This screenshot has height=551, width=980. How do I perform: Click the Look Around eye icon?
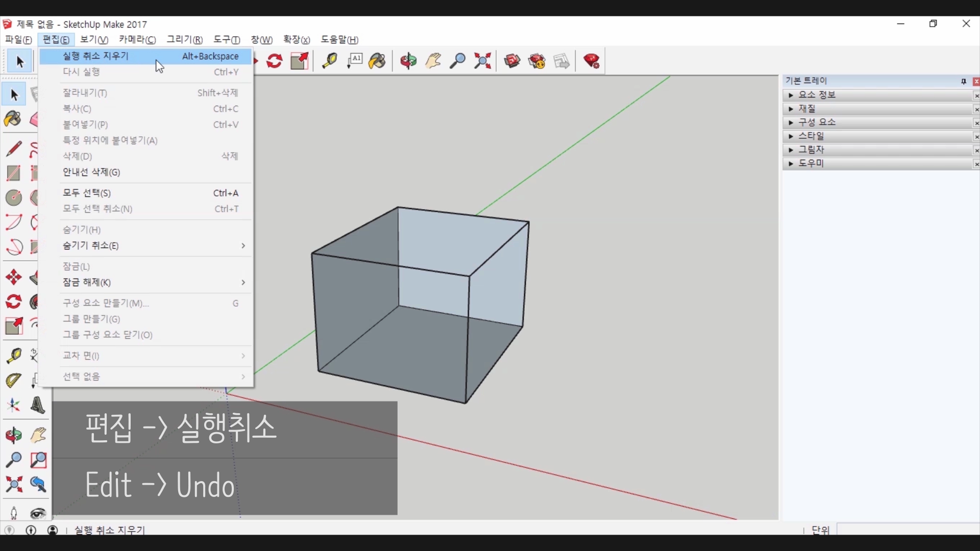pyautogui.click(x=38, y=513)
